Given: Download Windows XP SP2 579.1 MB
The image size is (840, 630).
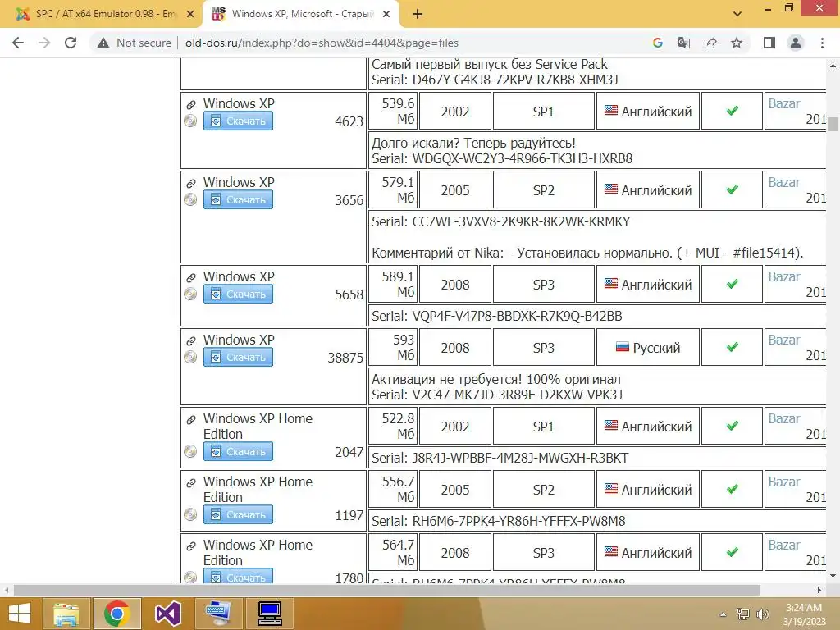Looking at the screenshot, I should [x=238, y=200].
